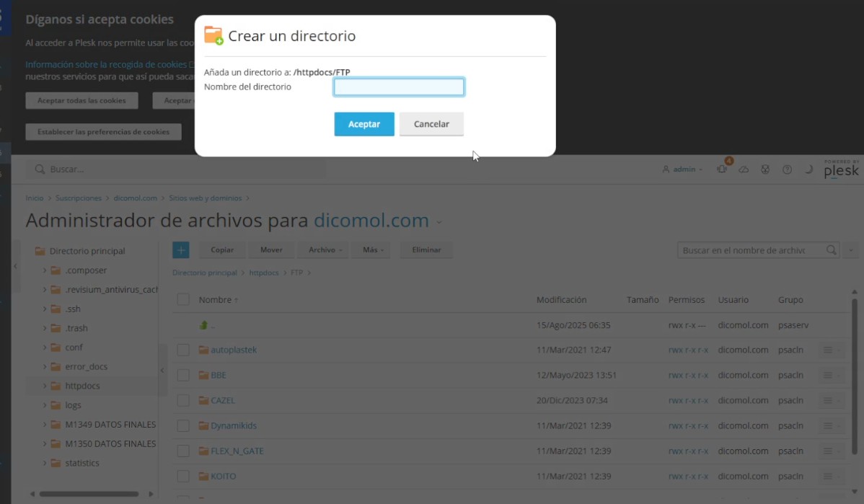864x504 pixels.
Task: Focus the Nombre del directorio field
Action: pos(399,87)
